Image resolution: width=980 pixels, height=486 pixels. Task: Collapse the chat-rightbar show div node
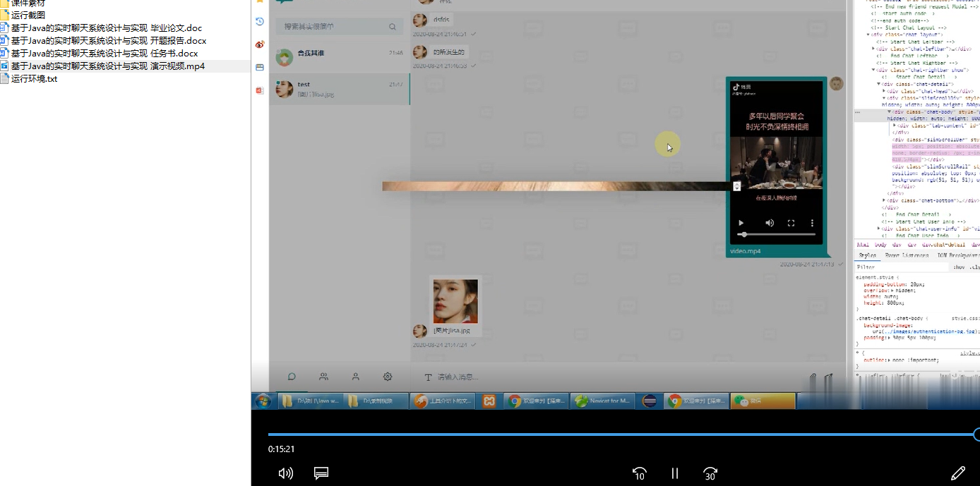click(x=874, y=70)
